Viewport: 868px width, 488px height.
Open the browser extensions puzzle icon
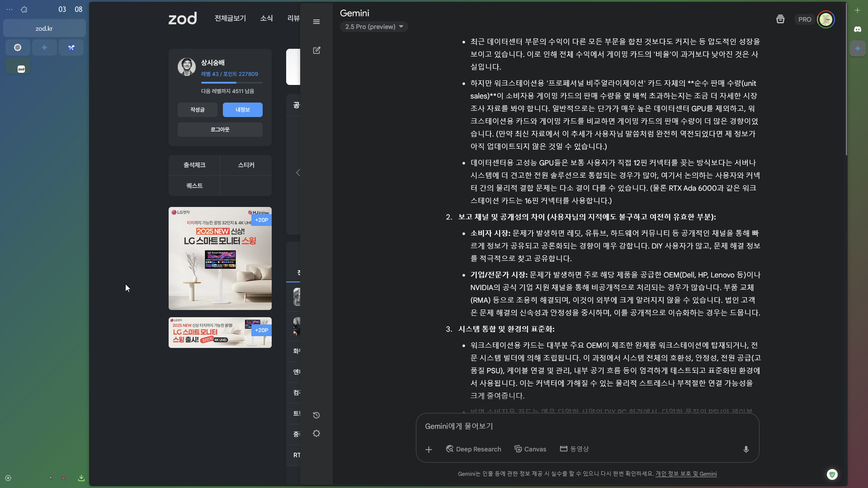pos(24,9)
